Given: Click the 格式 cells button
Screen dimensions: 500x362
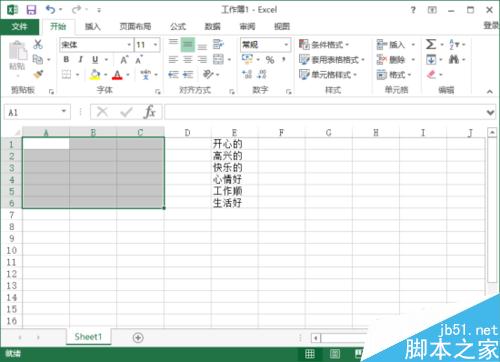Looking at the screenshot, I should (x=394, y=74).
